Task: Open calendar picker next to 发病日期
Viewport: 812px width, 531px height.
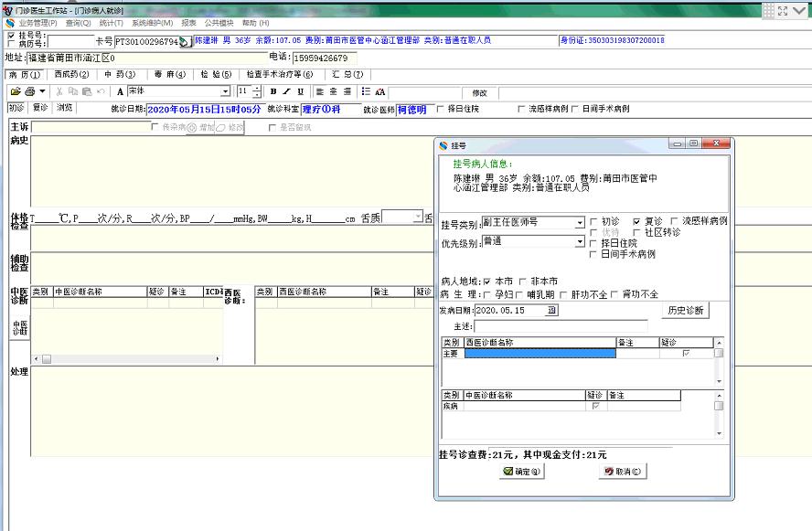Action: pyautogui.click(x=551, y=311)
